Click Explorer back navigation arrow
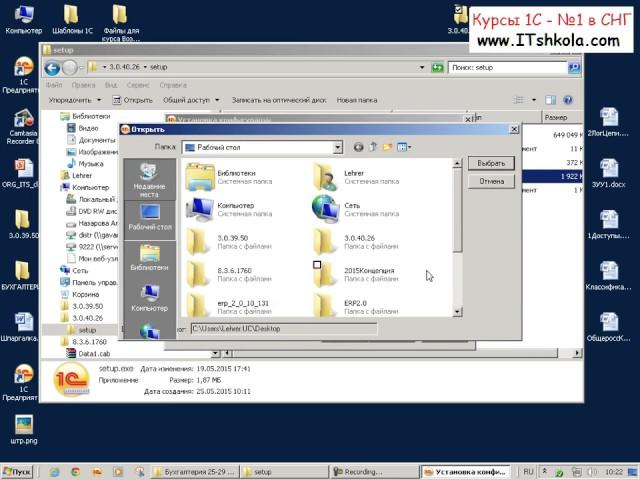The width and height of the screenshot is (640, 480). click(52, 68)
